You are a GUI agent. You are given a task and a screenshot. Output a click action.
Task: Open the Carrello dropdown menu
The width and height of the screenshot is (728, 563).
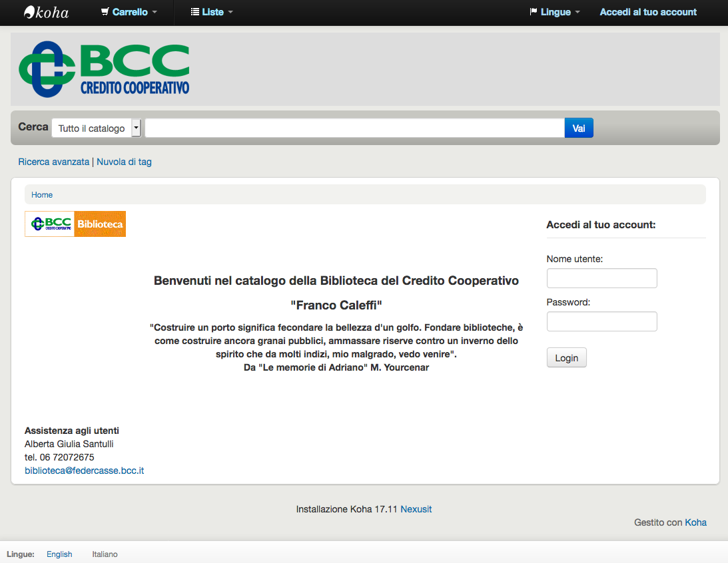(x=129, y=12)
